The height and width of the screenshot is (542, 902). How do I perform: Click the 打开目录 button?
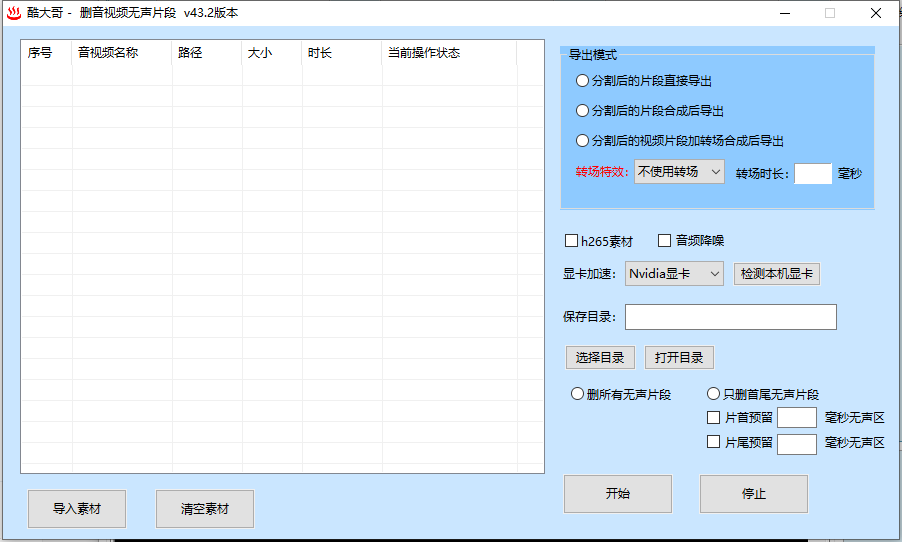[x=679, y=358]
